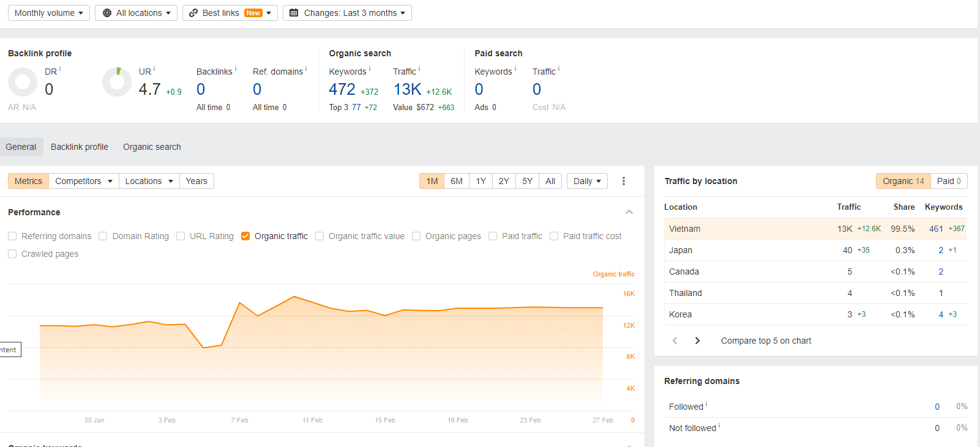Open the Locations dropdown

[149, 181]
